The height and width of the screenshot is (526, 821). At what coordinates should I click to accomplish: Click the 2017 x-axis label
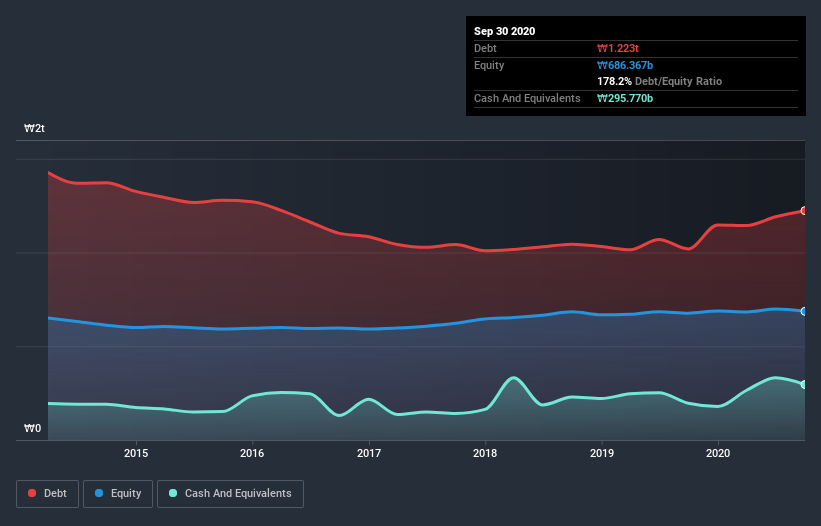point(369,453)
